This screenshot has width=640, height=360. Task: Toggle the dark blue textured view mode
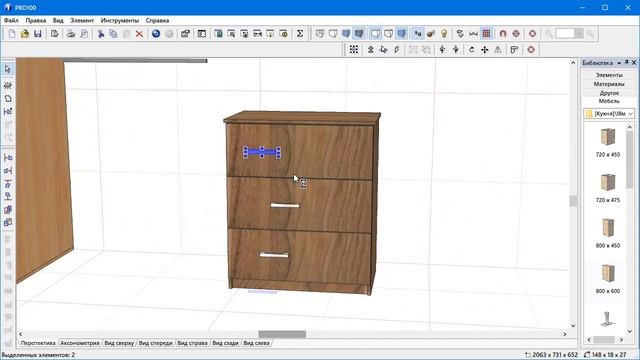(359, 34)
